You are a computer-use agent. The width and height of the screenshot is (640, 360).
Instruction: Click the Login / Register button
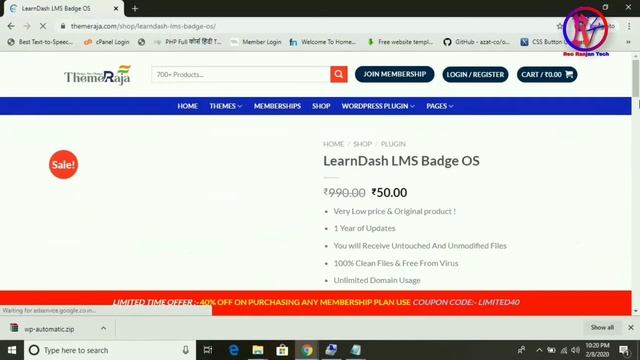(475, 74)
